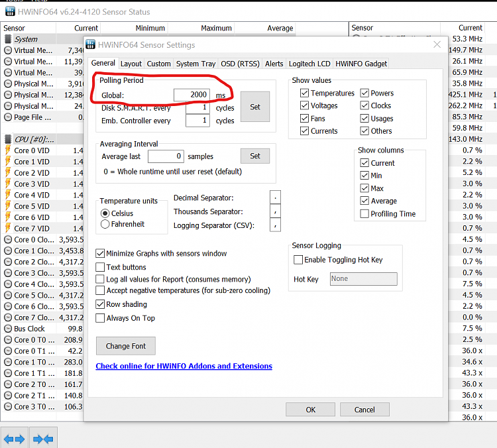The height and width of the screenshot is (448, 497).
Task: Click the Core 0 VID lightning icon
Action: click(x=7, y=150)
